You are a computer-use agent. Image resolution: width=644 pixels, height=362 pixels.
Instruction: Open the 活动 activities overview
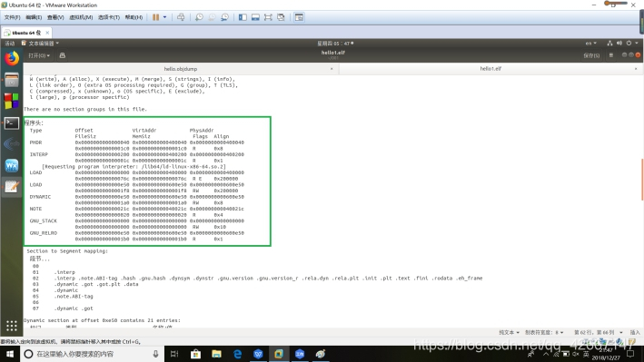pos(9,44)
